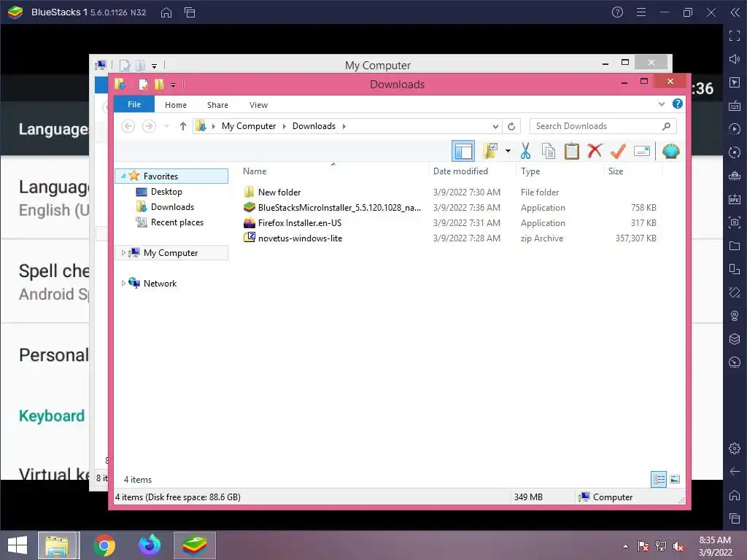Sort files by the Name column
This screenshot has height=560, width=747.
pos(255,171)
